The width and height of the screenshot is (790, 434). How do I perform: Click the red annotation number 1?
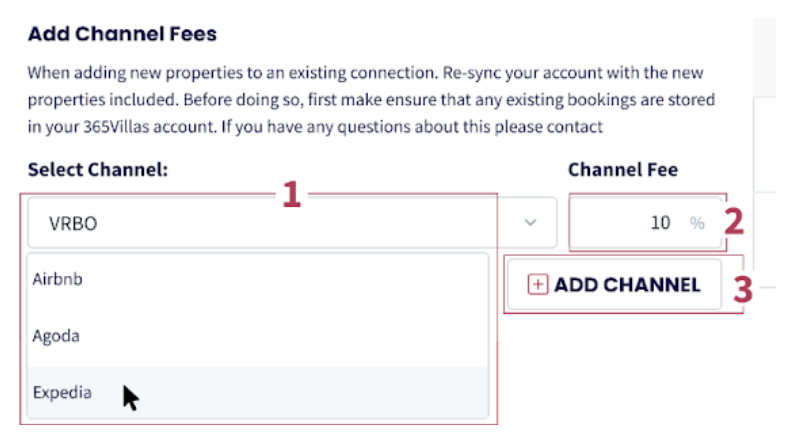(x=291, y=195)
